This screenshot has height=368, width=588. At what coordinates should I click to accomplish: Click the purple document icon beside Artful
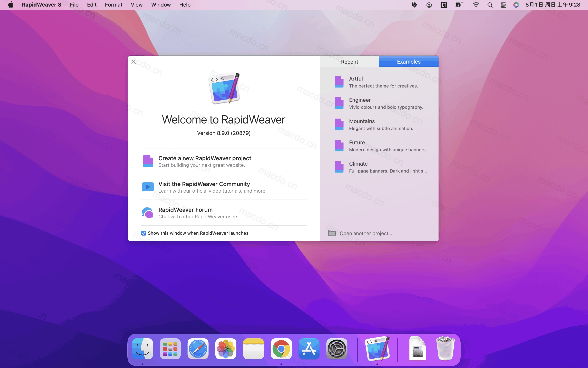(339, 82)
